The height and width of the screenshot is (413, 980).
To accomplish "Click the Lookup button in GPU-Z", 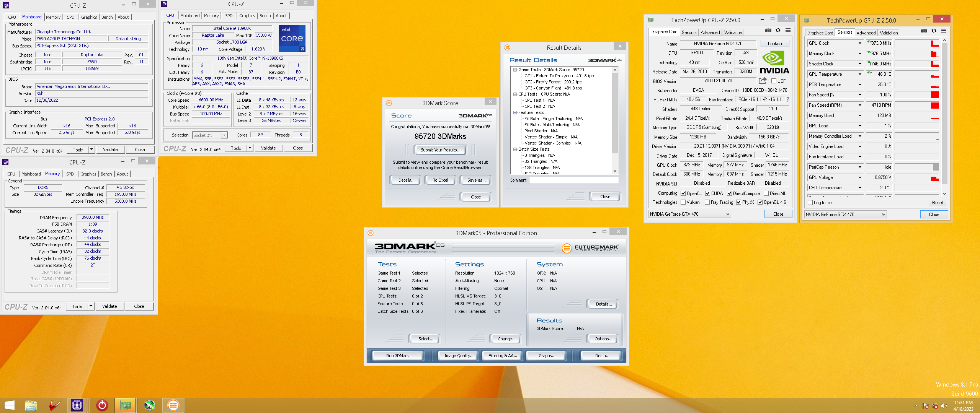I will (x=775, y=44).
